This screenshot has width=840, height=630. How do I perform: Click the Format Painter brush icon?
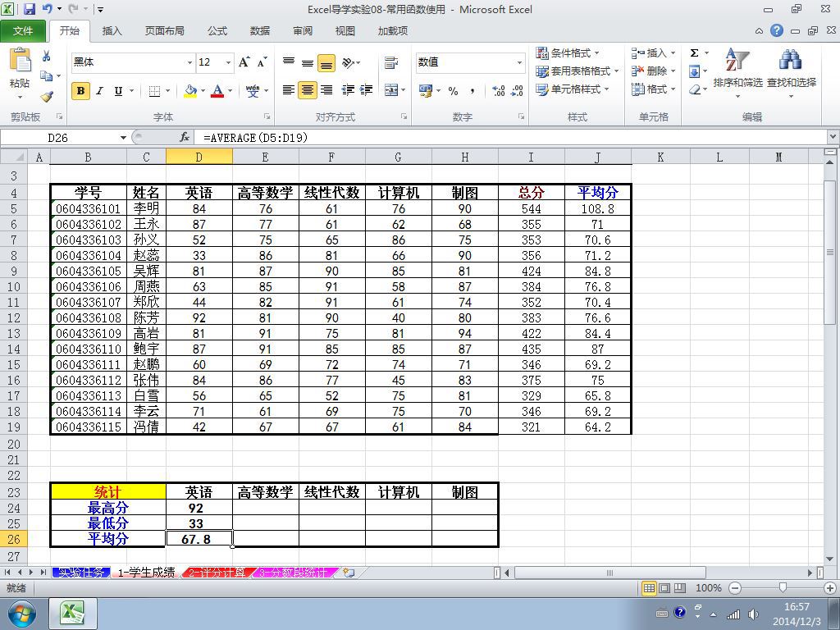[47, 97]
